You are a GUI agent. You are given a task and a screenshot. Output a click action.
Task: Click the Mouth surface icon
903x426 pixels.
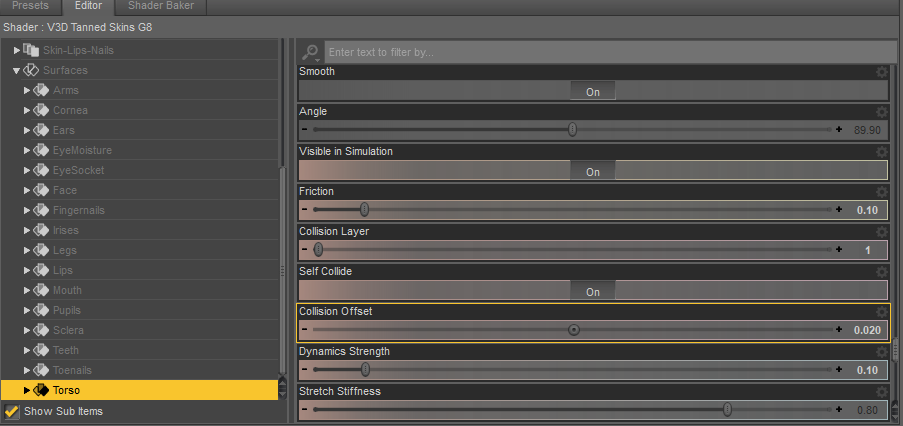point(41,290)
